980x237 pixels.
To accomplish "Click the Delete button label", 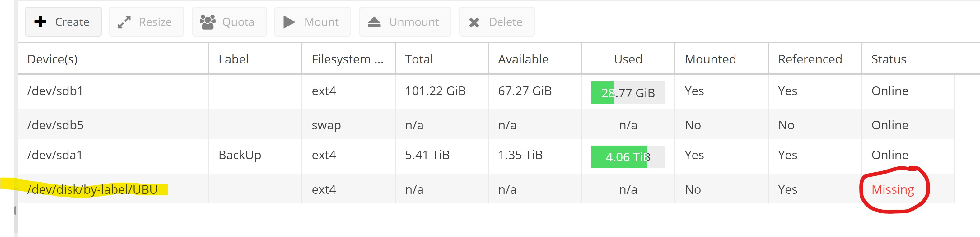I will point(506,22).
